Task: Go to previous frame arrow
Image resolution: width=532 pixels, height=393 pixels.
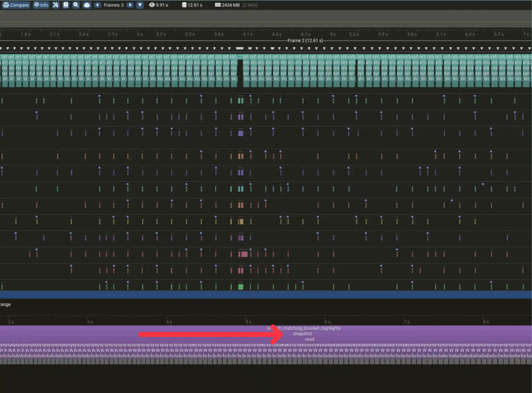Action: point(98,5)
